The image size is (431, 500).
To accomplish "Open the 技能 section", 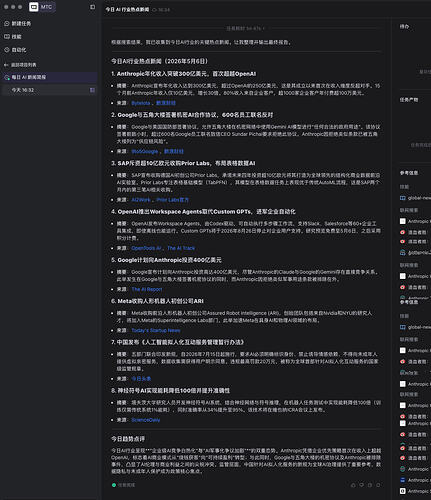I will (13, 37).
